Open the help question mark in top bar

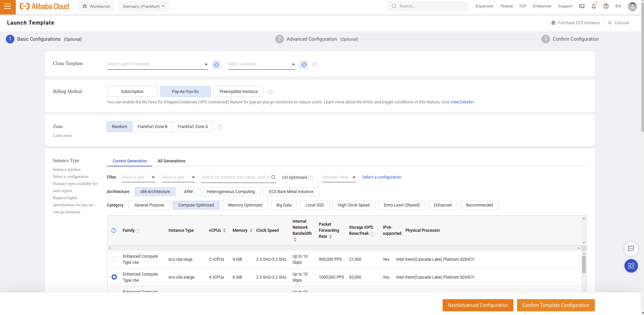coord(606,6)
